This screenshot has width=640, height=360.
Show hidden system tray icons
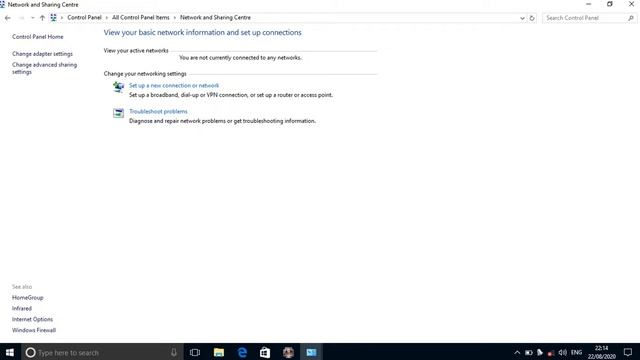(517, 352)
